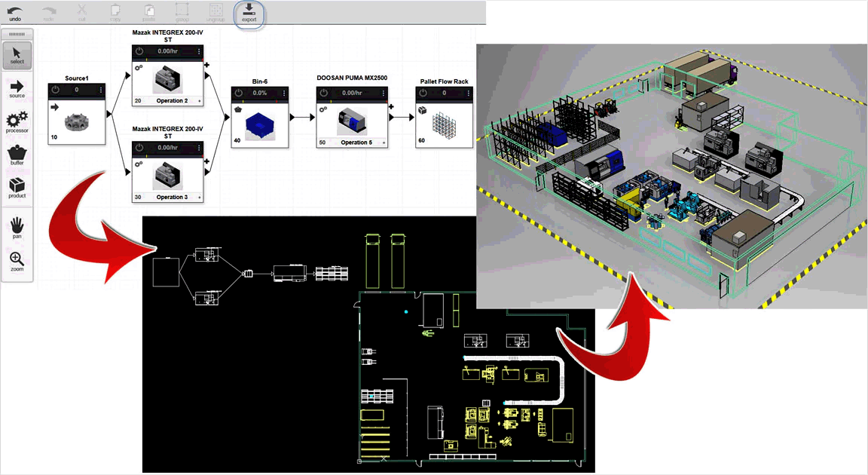Choose the buffer basket tool

[17, 155]
